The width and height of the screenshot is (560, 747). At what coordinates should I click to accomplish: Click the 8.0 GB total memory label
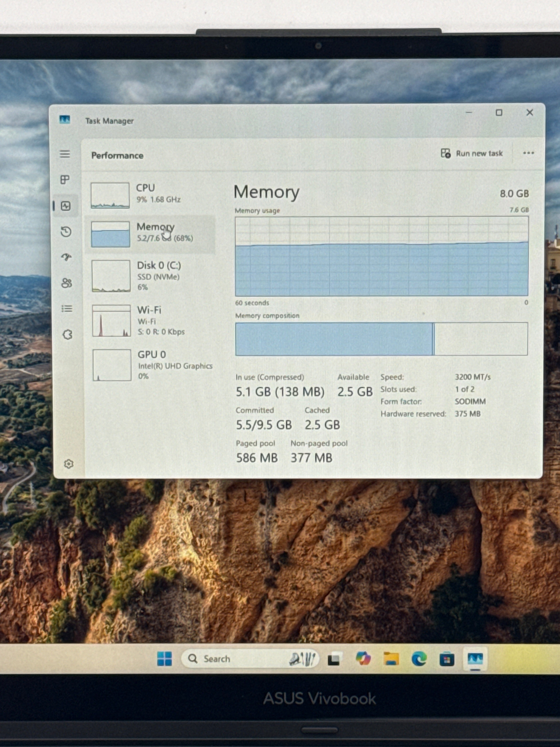click(x=514, y=193)
